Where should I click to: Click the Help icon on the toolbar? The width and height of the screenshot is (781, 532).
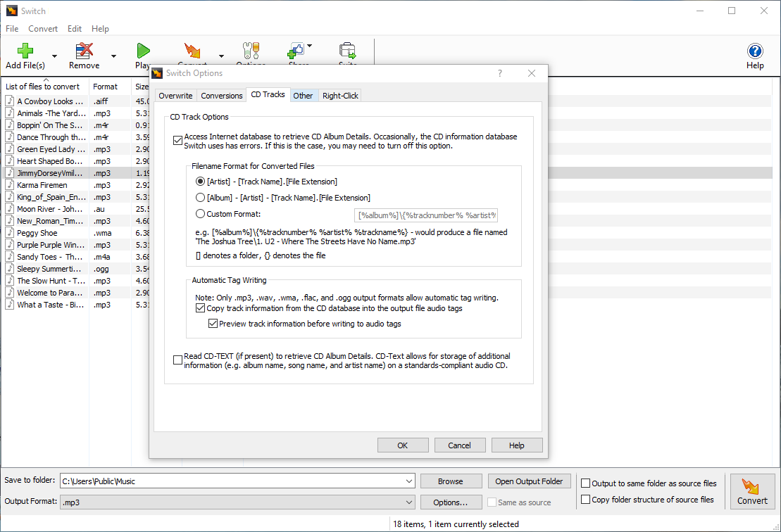click(755, 50)
